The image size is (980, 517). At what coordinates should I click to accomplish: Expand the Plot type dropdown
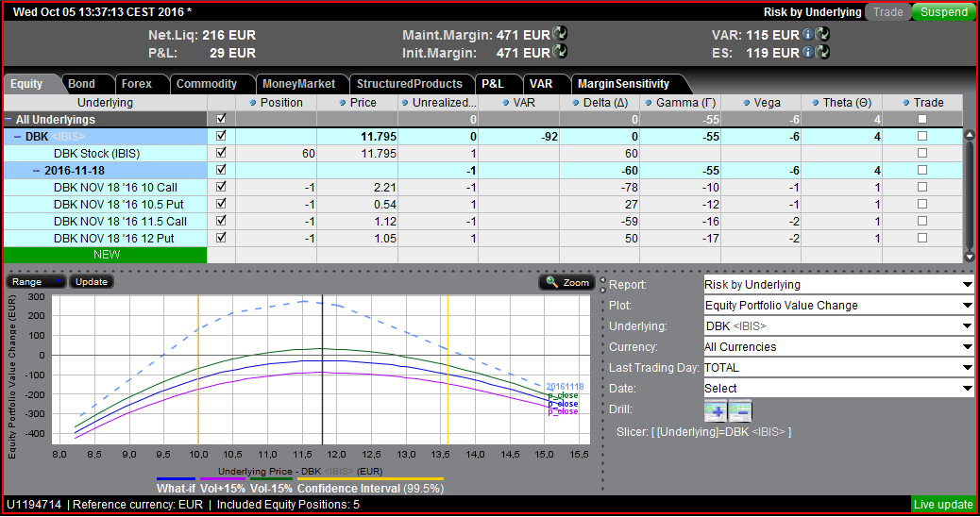(838, 306)
